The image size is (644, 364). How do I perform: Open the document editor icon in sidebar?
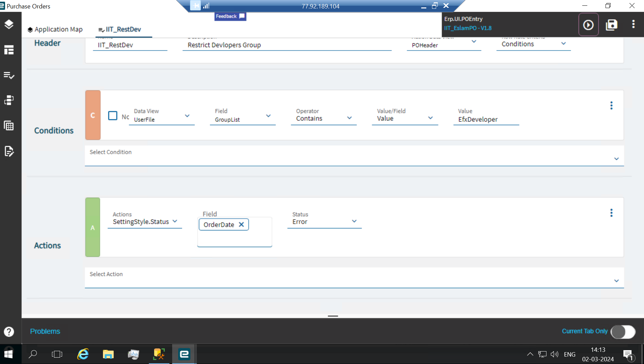tap(8, 151)
